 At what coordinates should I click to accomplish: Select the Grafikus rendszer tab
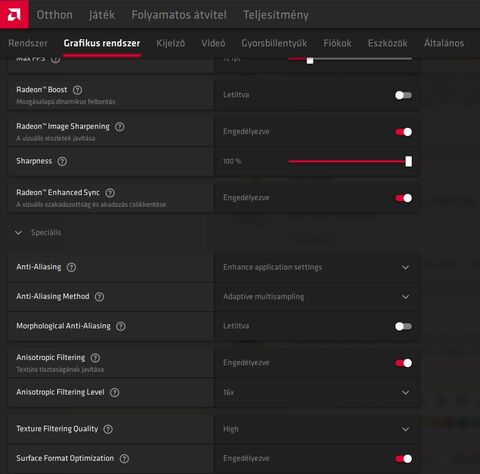(x=102, y=43)
